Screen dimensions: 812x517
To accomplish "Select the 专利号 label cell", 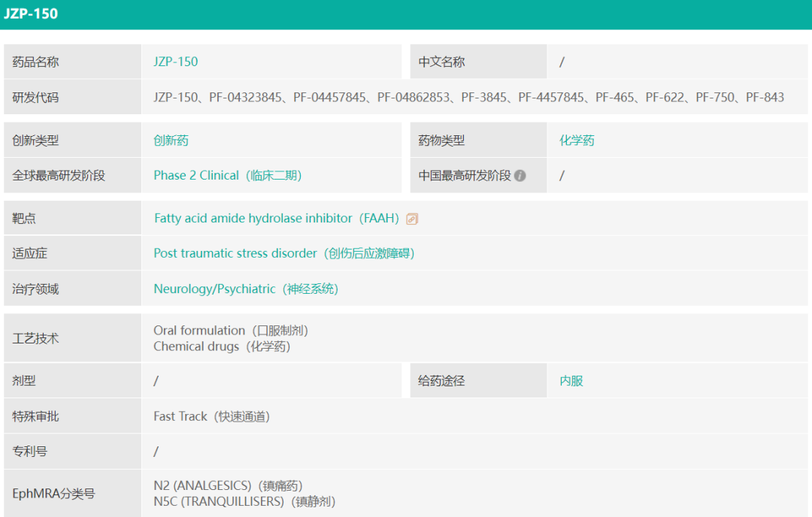I will coord(72,452).
